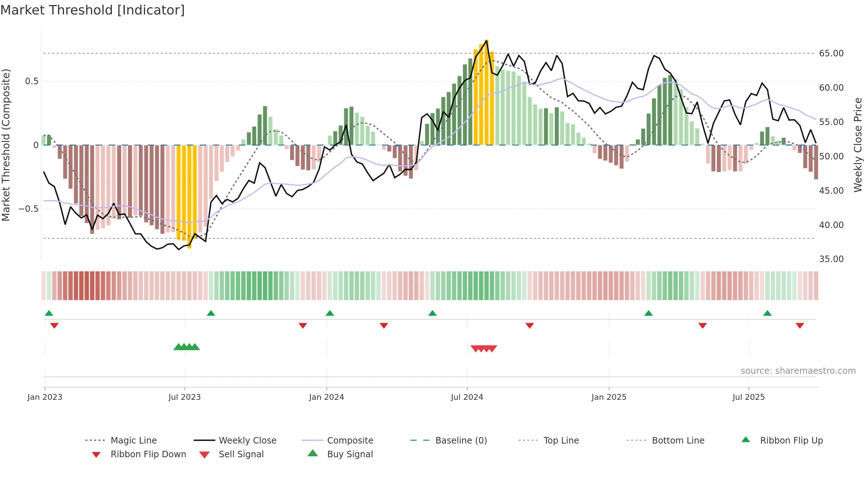Select the Ribbon Flip Up marker near May 2024
The image size is (868, 488).
coord(433,313)
